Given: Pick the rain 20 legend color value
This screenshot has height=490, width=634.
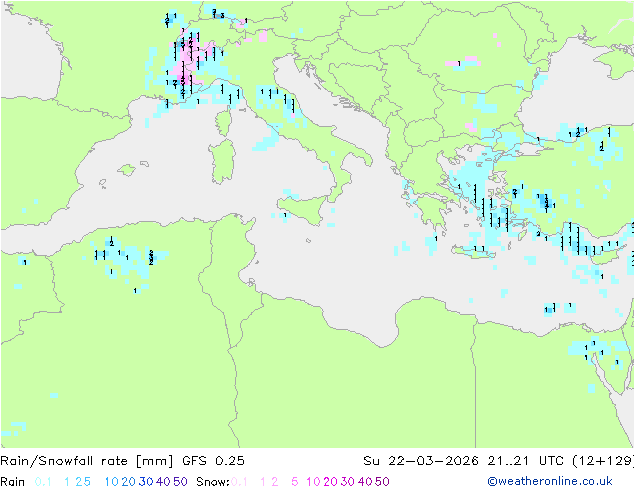Looking at the screenshot, I should pyautogui.click(x=129, y=482).
